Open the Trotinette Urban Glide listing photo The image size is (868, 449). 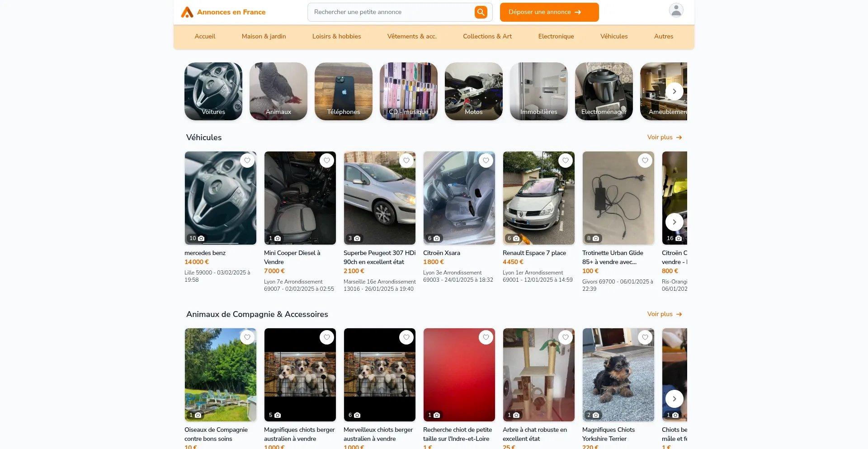tap(618, 198)
